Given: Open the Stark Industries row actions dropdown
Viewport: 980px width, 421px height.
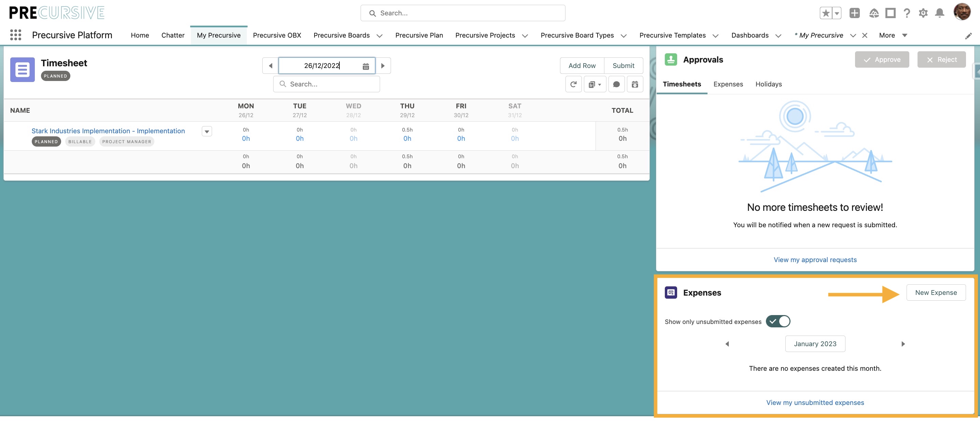Looking at the screenshot, I should pos(207,131).
